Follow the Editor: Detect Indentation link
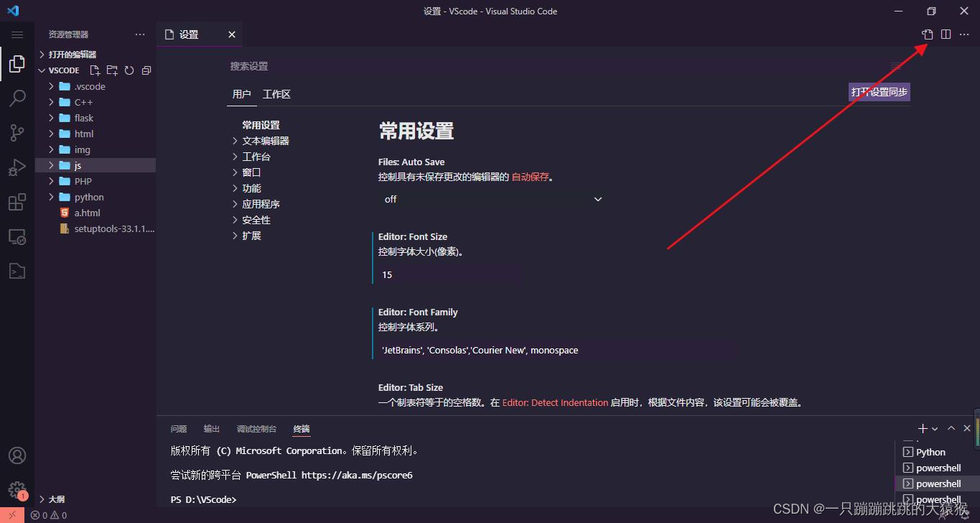980x523 pixels. (x=555, y=403)
